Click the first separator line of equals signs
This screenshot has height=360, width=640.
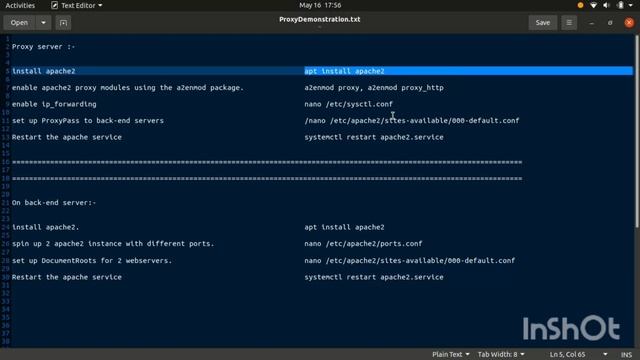point(267,162)
